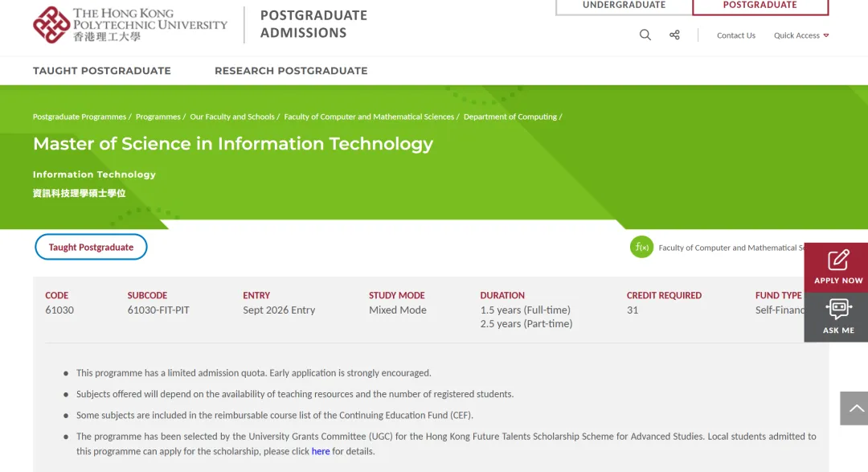Click the Apply Now pencil icon

pyautogui.click(x=837, y=261)
